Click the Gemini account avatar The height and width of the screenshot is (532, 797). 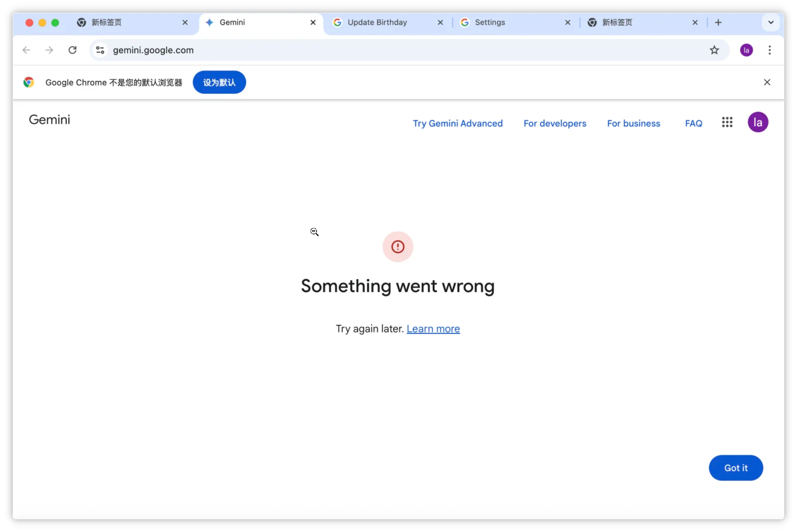coord(758,122)
